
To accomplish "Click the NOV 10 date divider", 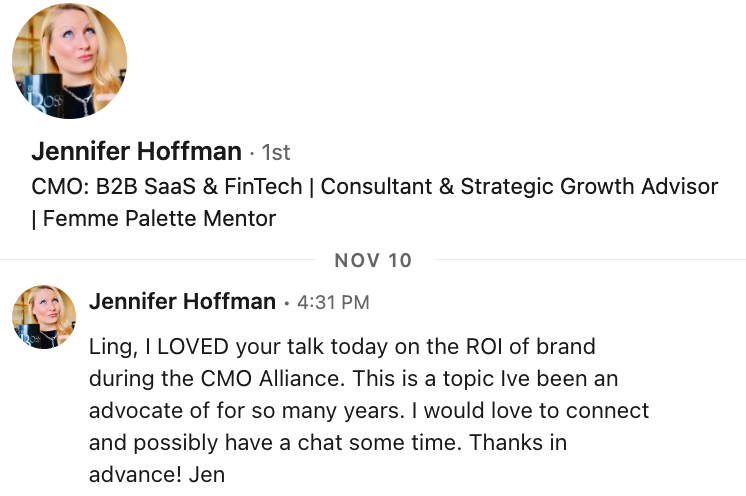I will 373,260.
